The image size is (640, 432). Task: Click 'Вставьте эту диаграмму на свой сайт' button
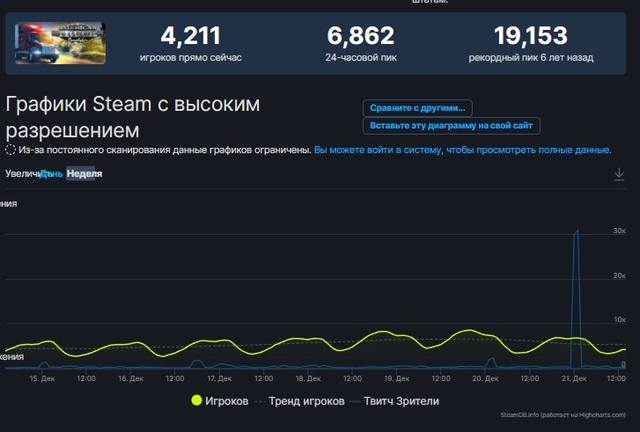click(x=451, y=126)
